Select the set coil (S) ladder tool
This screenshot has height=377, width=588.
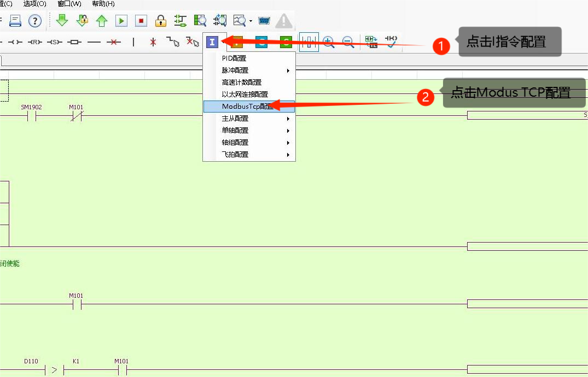pos(54,42)
